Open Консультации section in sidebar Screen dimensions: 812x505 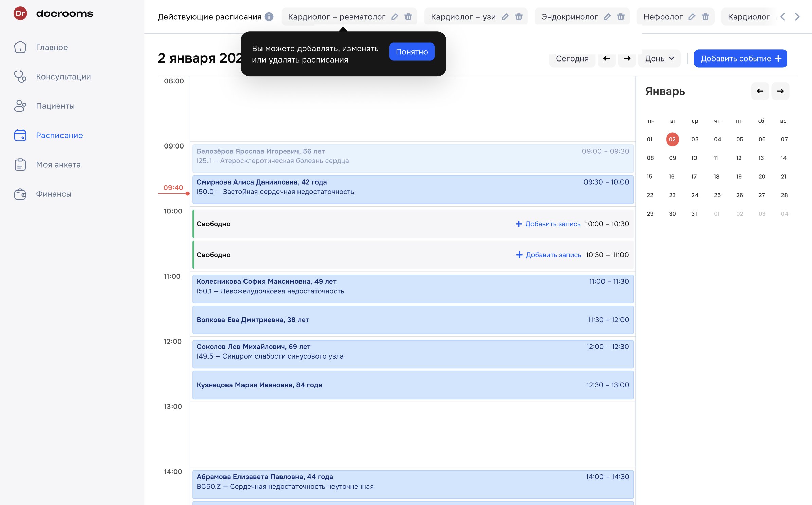(x=52, y=76)
